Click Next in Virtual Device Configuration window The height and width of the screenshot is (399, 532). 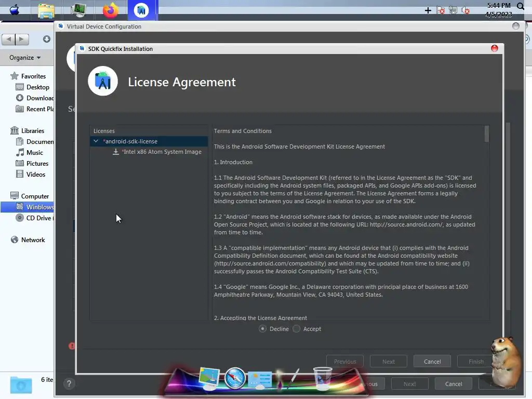coord(409,384)
